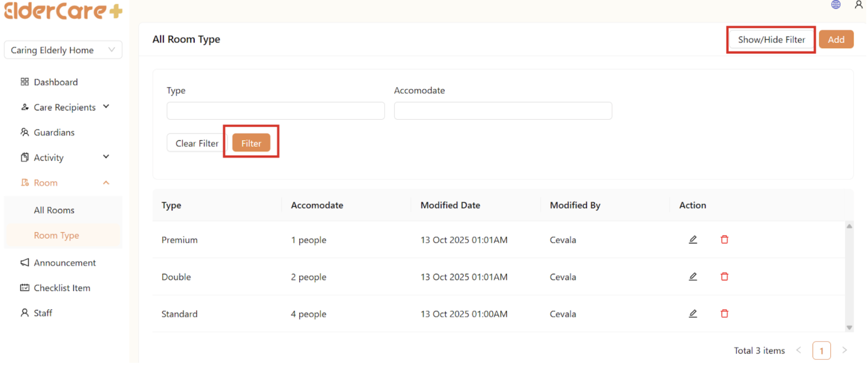This screenshot has width=868, height=367.
Task: Edit the Double room type
Action: pos(692,277)
